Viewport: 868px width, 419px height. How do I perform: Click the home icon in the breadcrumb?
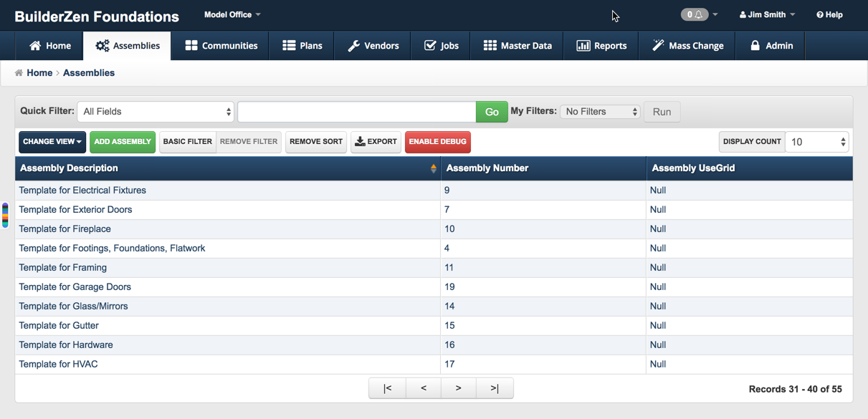pyautogui.click(x=19, y=73)
